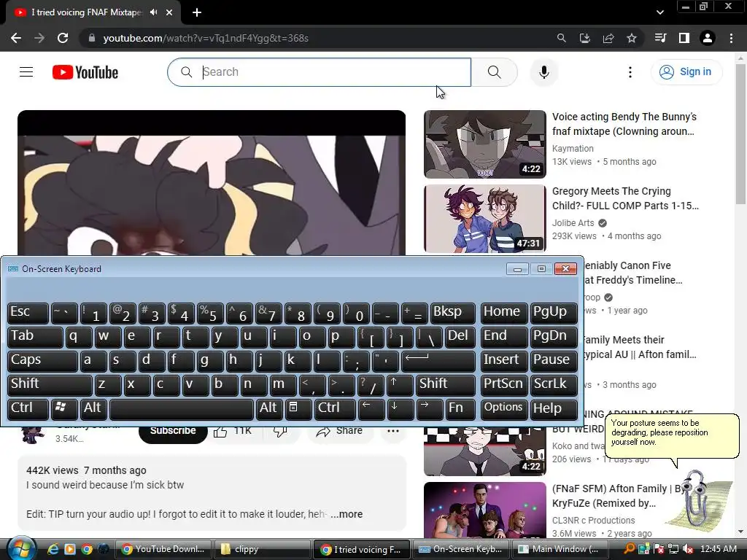Viewport: 747px width, 560px height.
Task: Bookmark this page with star icon
Action: (x=632, y=38)
